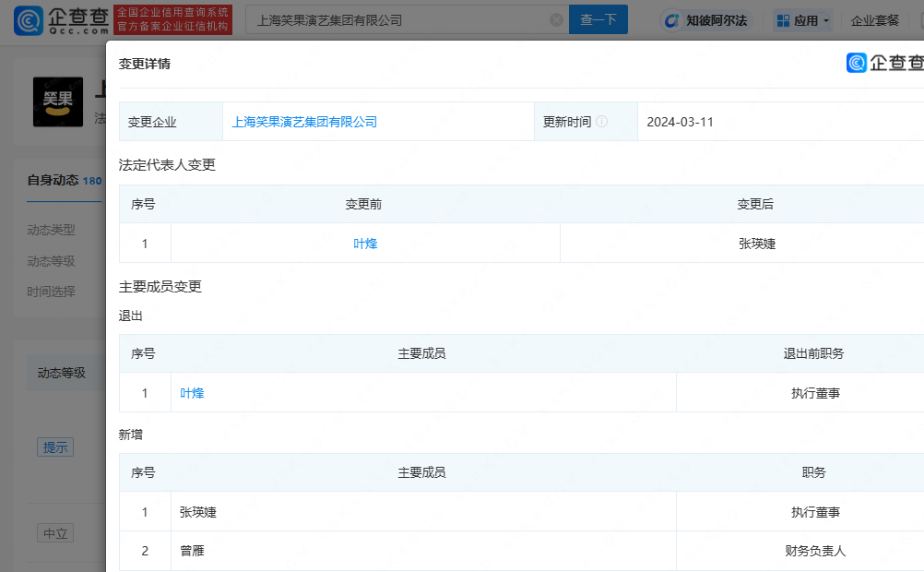Click the info icon beside 更新时间
Image resolution: width=924 pixels, height=572 pixels.
(x=601, y=122)
